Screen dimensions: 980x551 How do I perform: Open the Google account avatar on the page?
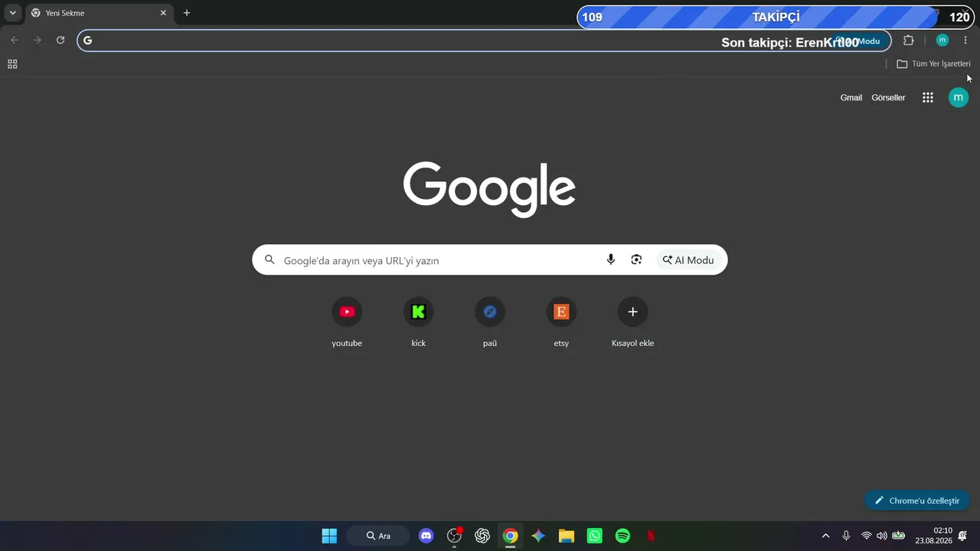tap(959, 97)
